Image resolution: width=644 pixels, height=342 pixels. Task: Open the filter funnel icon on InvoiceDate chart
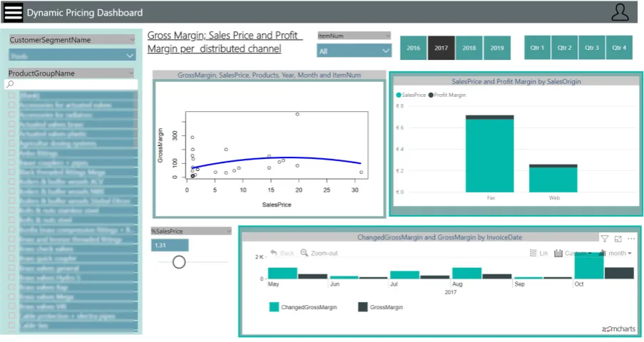605,239
